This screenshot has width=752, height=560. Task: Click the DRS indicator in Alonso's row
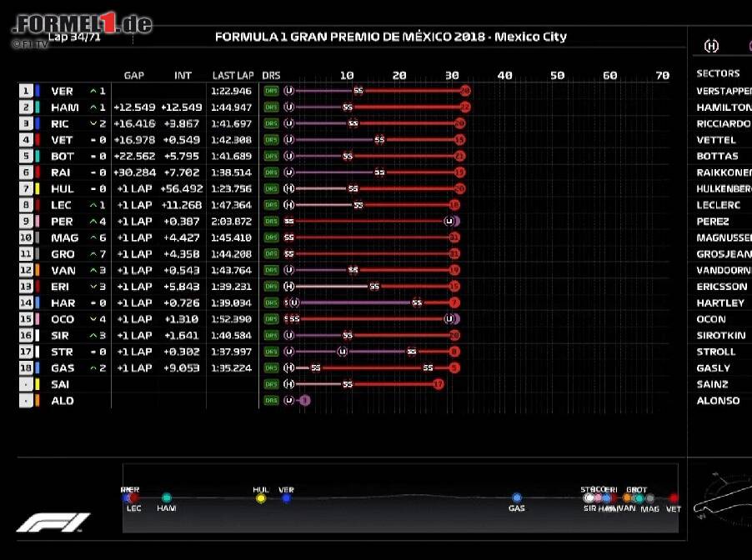(x=271, y=400)
